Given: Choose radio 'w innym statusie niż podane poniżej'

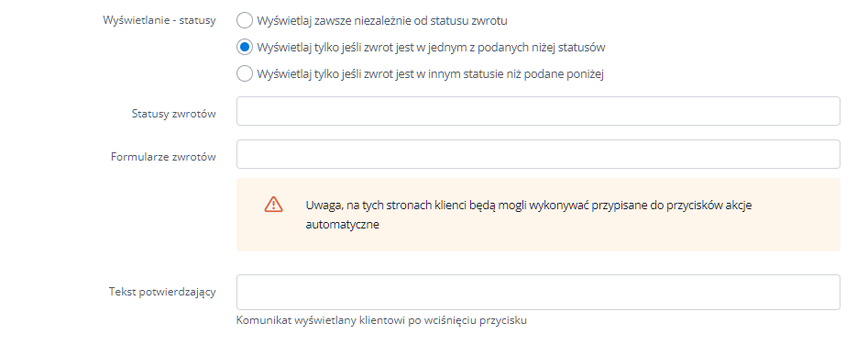Looking at the screenshot, I should [x=244, y=74].
